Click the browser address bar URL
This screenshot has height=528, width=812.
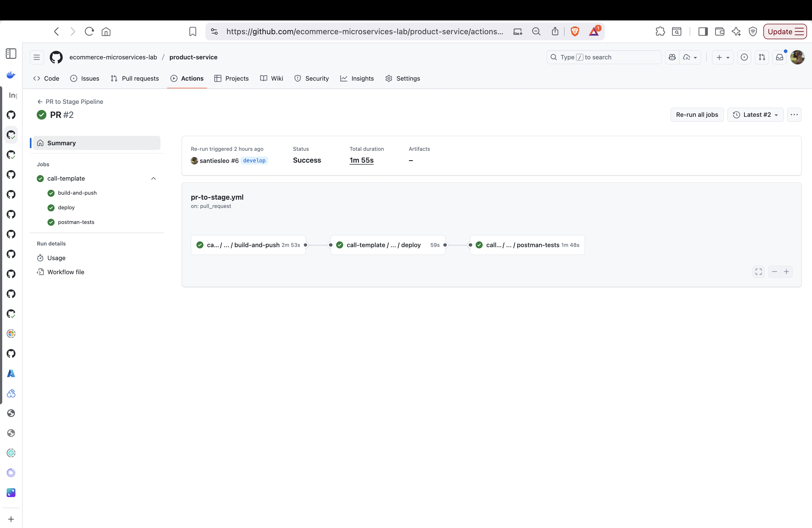pyautogui.click(x=364, y=31)
